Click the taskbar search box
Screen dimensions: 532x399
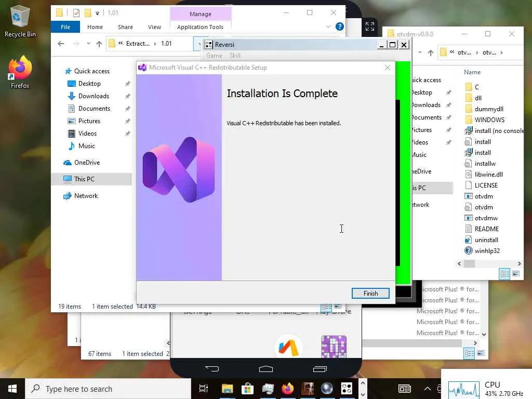108,389
